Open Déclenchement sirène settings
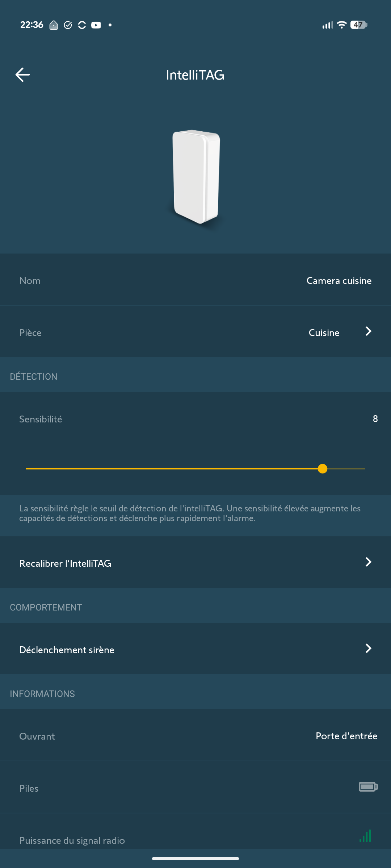The height and width of the screenshot is (868, 391). (x=67, y=650)
